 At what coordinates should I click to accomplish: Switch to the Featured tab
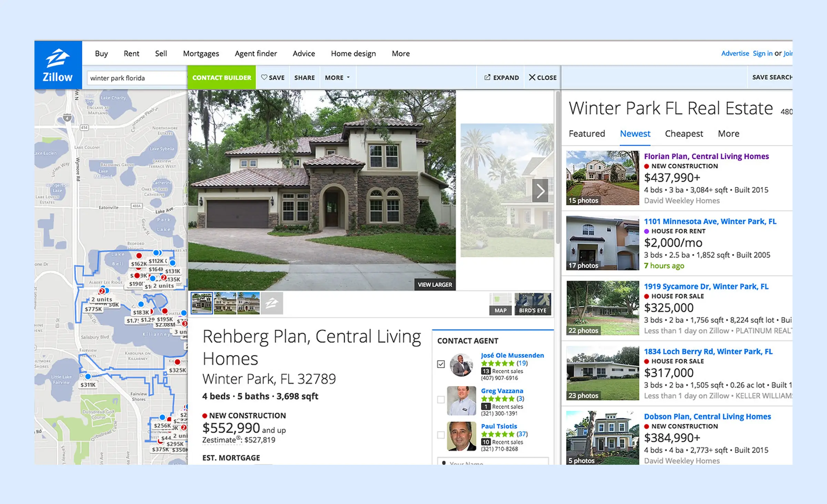pyautogui.click(x=587, y=134)
